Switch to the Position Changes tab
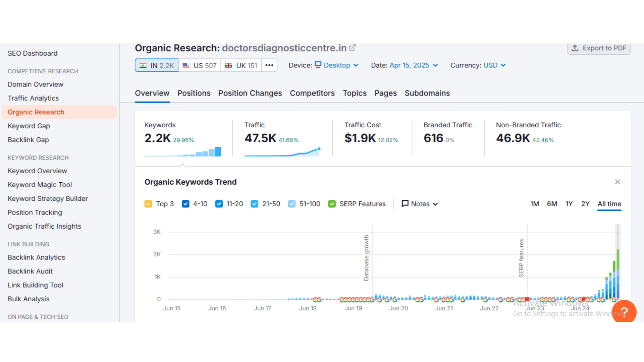Image resolution: width=644 pixels, height=362 pixels. 250,93
